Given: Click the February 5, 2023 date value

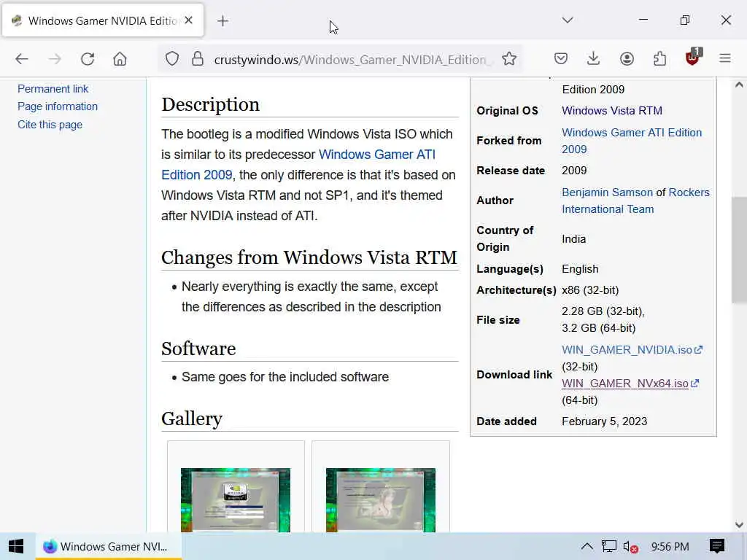Looking at the screenshot, I should click(x=605, y=421).
